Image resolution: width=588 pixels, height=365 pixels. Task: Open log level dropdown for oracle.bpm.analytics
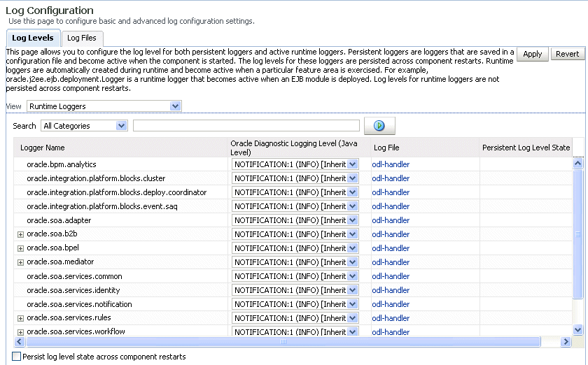(x=352, y=164)
